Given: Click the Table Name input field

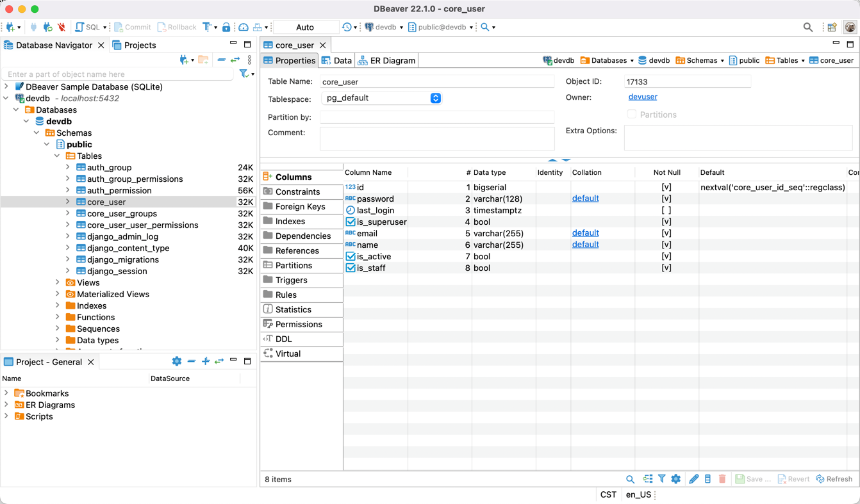Looking at the screenshot, I should [x=437, y=81].
